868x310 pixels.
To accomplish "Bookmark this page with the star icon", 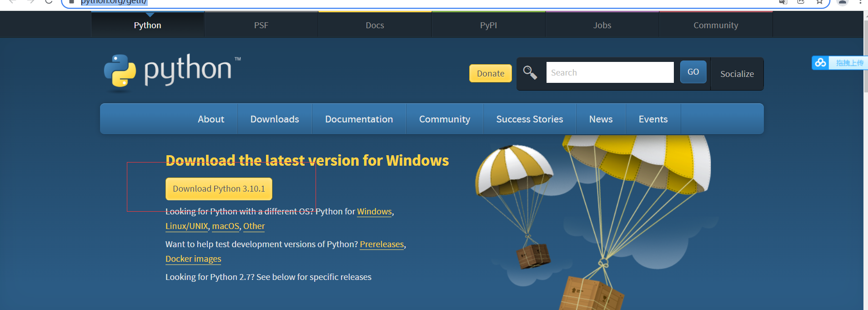I will coord(819,2).
